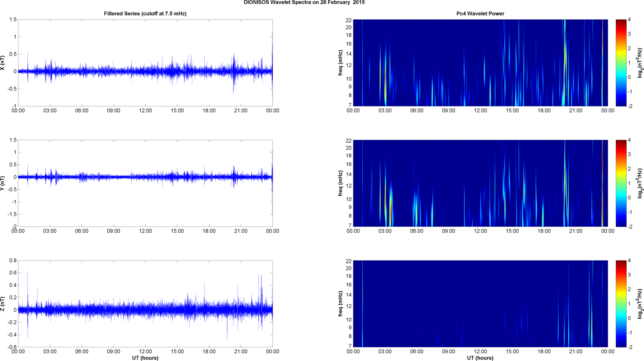Click inside the X filtered time series plot

click(145, 63)
